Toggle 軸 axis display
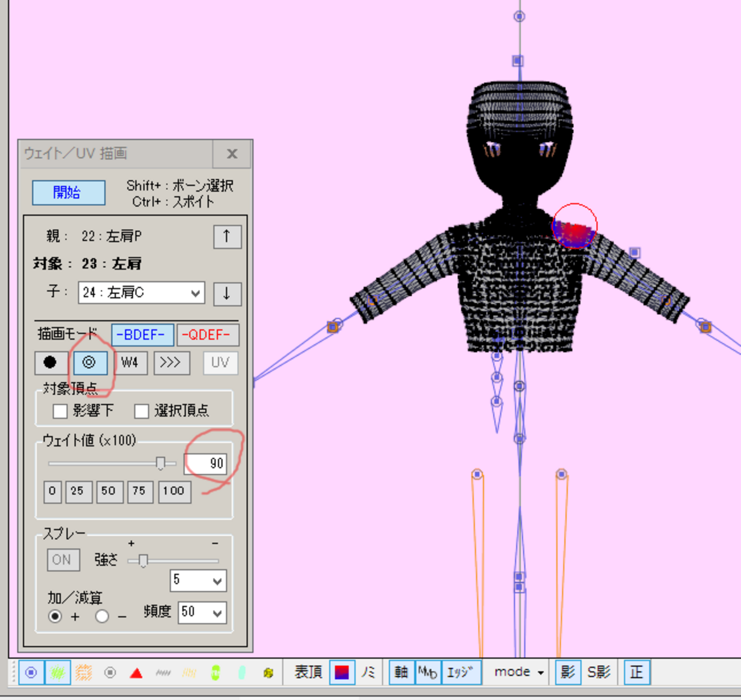The image size is (741, 700). [x=401, y=672]
